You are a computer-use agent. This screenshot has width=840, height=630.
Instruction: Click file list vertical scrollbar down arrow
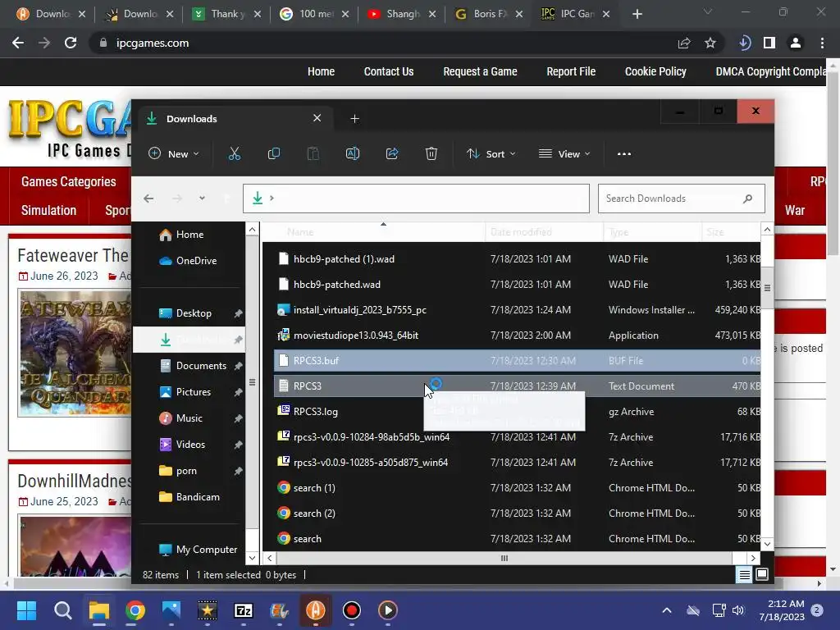coord(767,545)
